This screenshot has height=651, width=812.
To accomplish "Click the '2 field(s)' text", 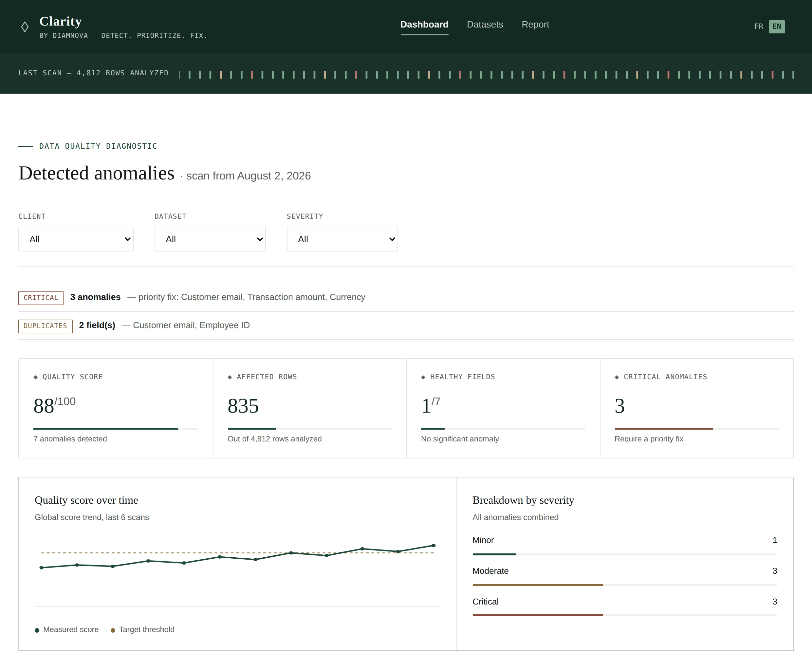I will tap(97, 325).
